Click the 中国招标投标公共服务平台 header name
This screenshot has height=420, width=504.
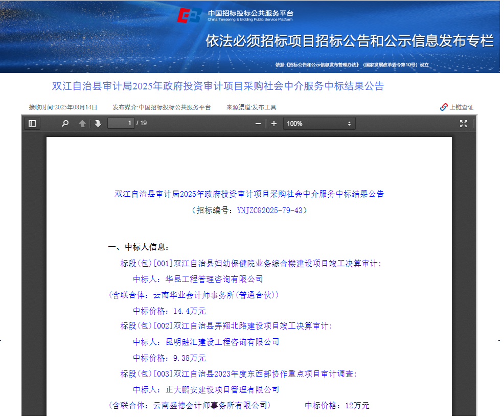coord(250,13)
